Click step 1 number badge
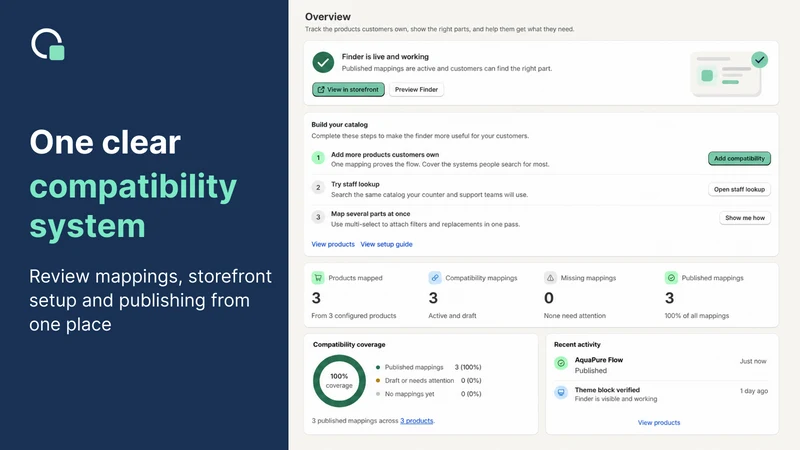The width and height of the screenshot is (800, 450). (318, 158)
